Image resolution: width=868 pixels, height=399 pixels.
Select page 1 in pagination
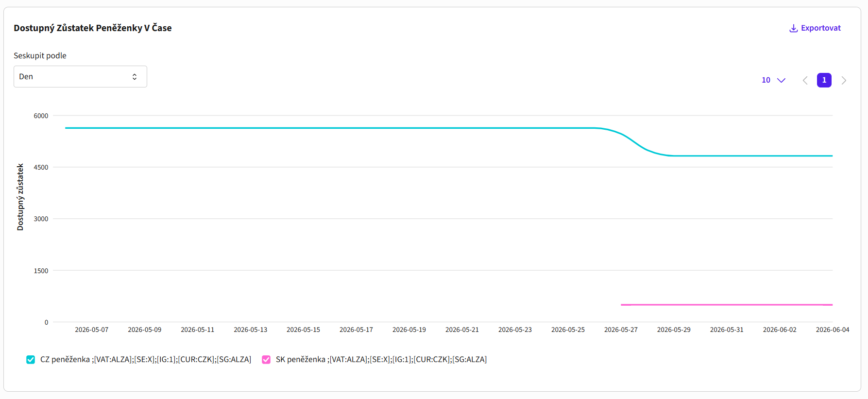[x=824, y=80]
